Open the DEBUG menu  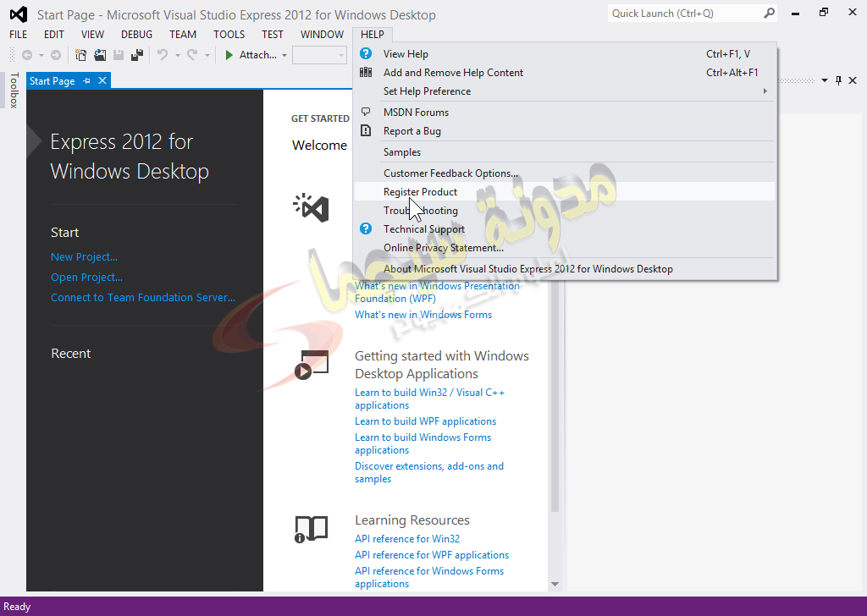pyautogui.click(x=136, y=34)
